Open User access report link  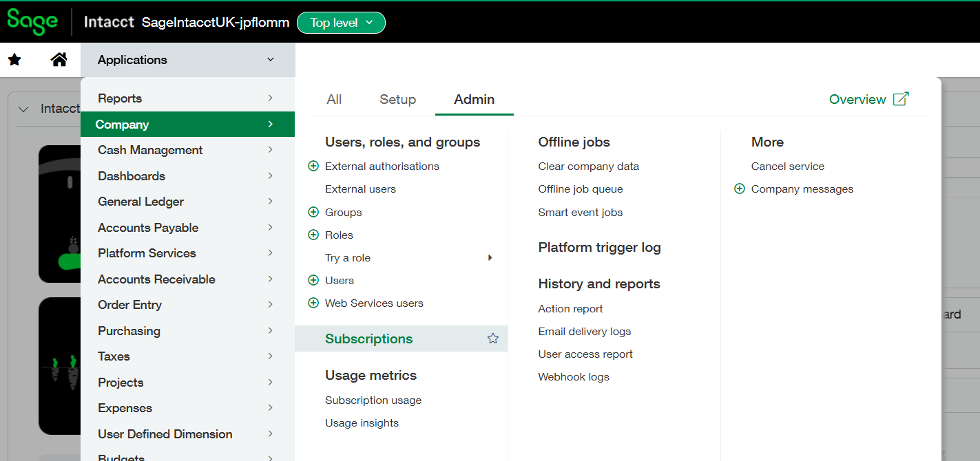pyautogui.click(x=585, y=354)
